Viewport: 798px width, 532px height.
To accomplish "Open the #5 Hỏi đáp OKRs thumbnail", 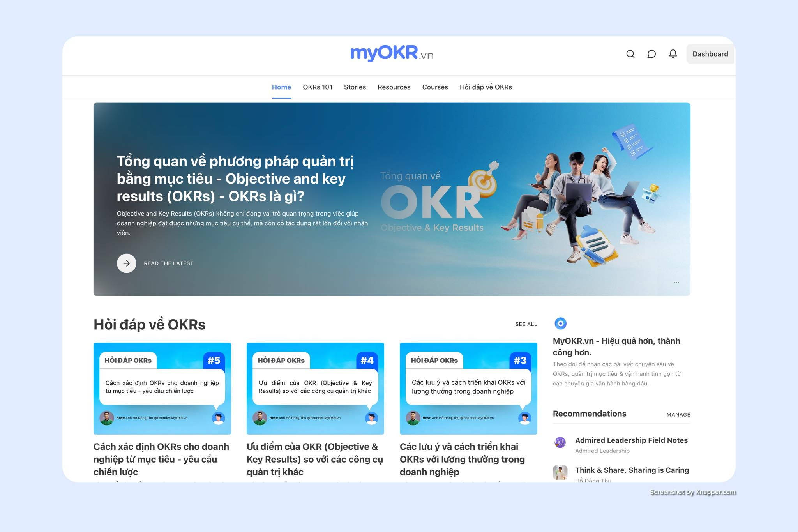I will [162, 389].
